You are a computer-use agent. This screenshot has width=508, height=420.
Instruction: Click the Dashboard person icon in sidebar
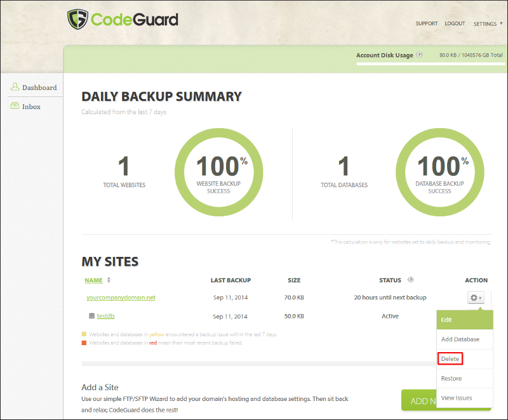coord(15,87)
